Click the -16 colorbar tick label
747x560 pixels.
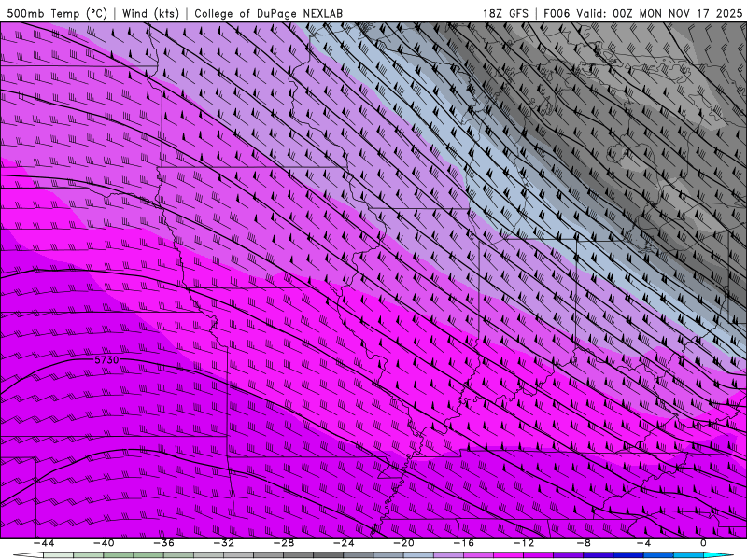click(x=463, y=543)
